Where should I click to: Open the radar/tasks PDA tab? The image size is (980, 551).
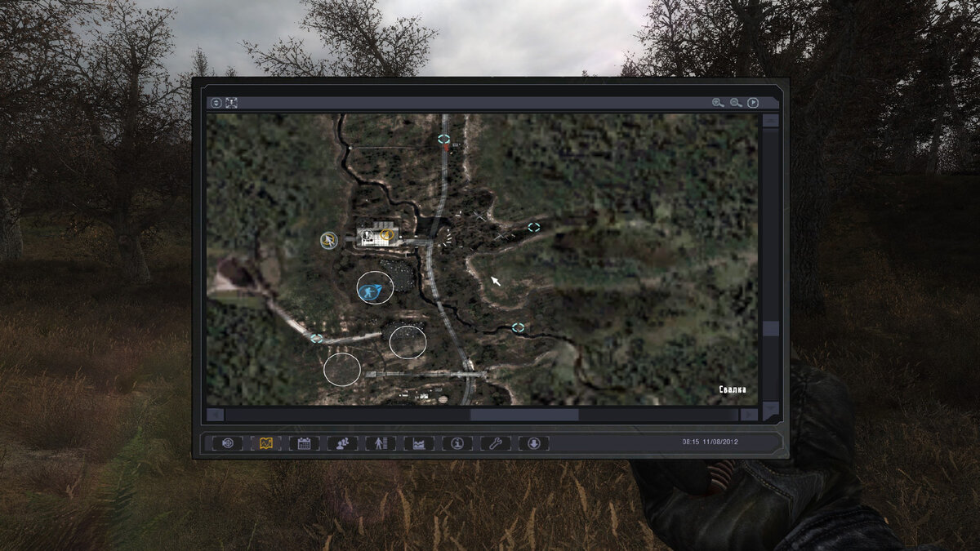click(x=228, y=443)
